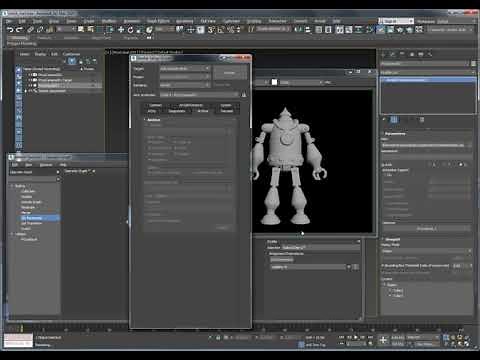Image resolution: width=480 pixels, height=360 pixels.
Task: Toggle the Percent Snap icon
Action: pos(230,30)
